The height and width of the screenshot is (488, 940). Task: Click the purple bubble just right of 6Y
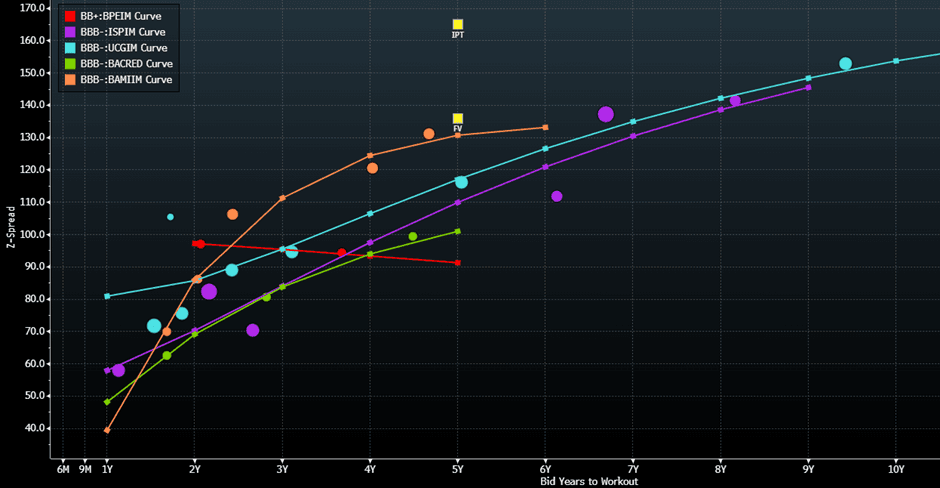557,196
